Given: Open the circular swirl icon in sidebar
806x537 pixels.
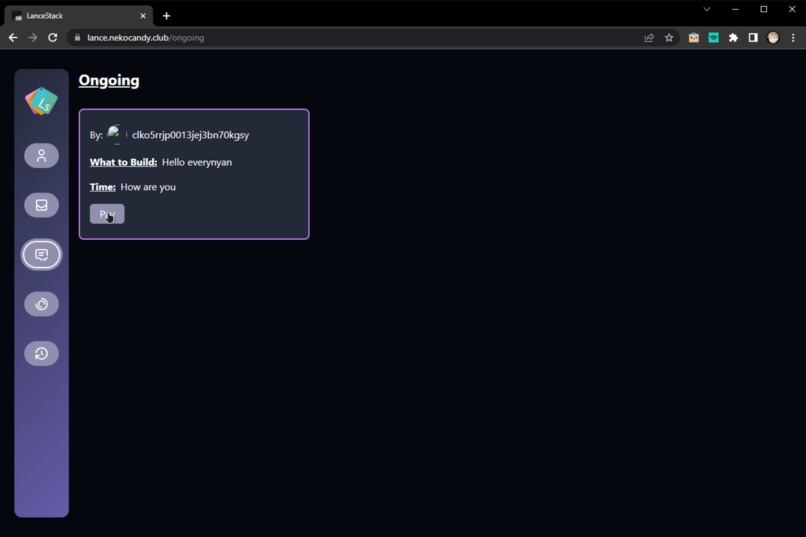Looking at the screenshot, I should pos(42,304).
